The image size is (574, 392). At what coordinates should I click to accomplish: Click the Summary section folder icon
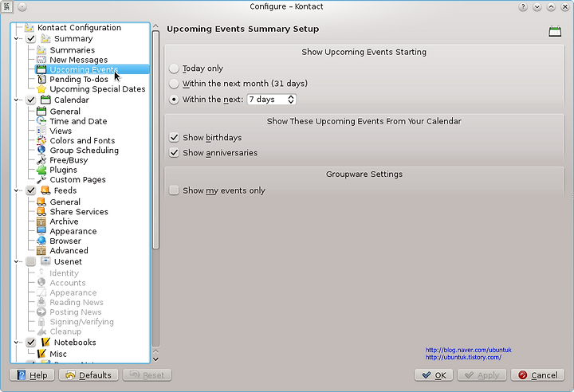tap(45, 38)
